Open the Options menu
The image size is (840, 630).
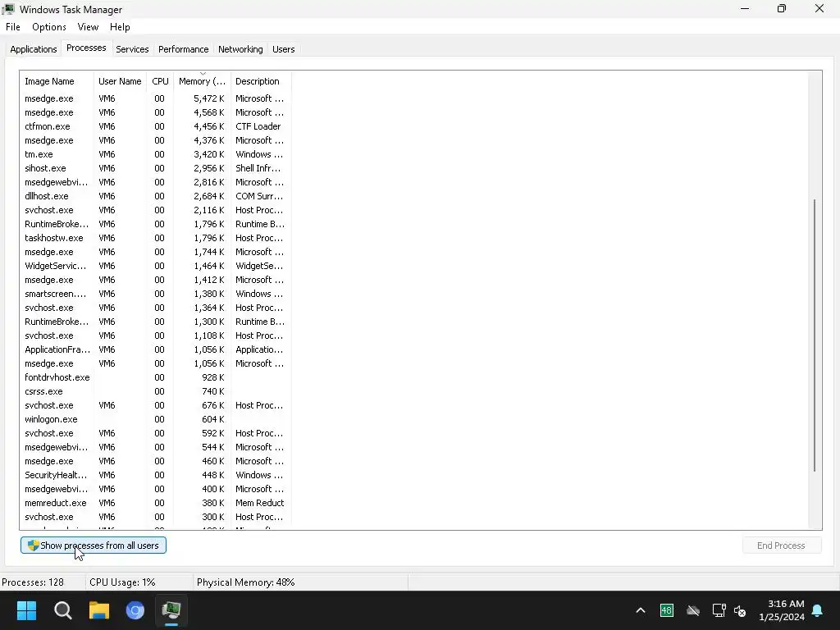49,27
